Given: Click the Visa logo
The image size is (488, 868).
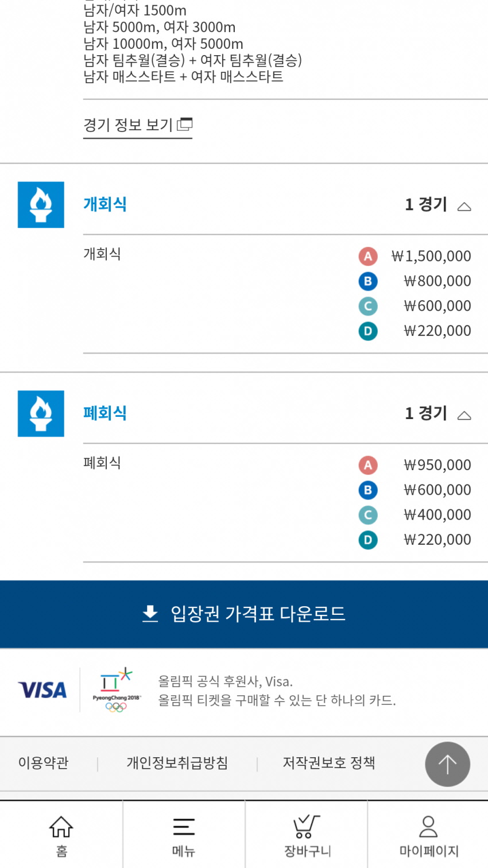Looking at the screenshot, I should [x=42, y=690].
